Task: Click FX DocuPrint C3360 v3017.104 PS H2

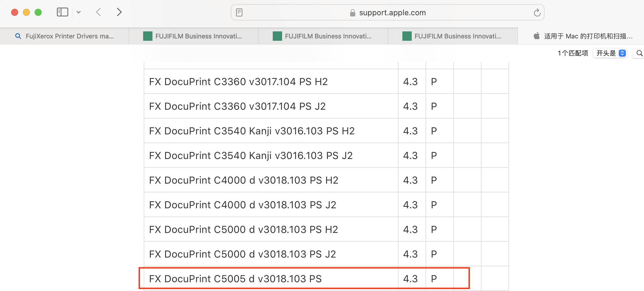Action: click(x=238, y=82)
